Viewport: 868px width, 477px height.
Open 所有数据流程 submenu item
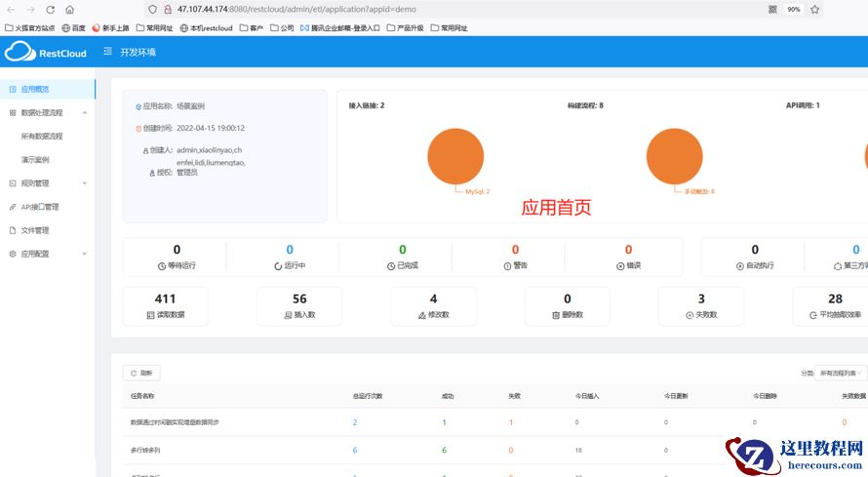42,137
